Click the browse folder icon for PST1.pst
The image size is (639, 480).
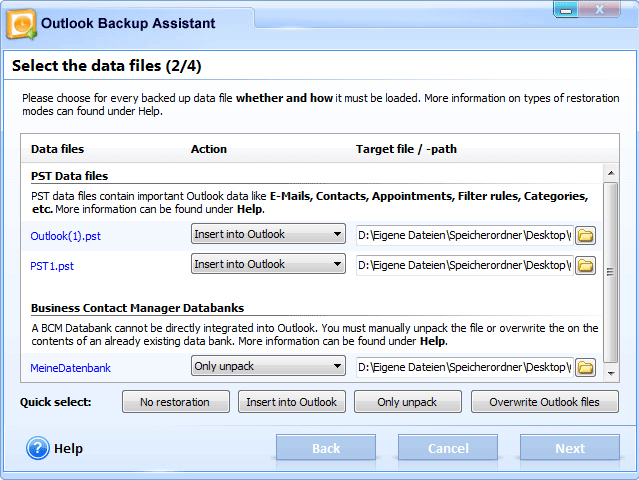[585, 265]
